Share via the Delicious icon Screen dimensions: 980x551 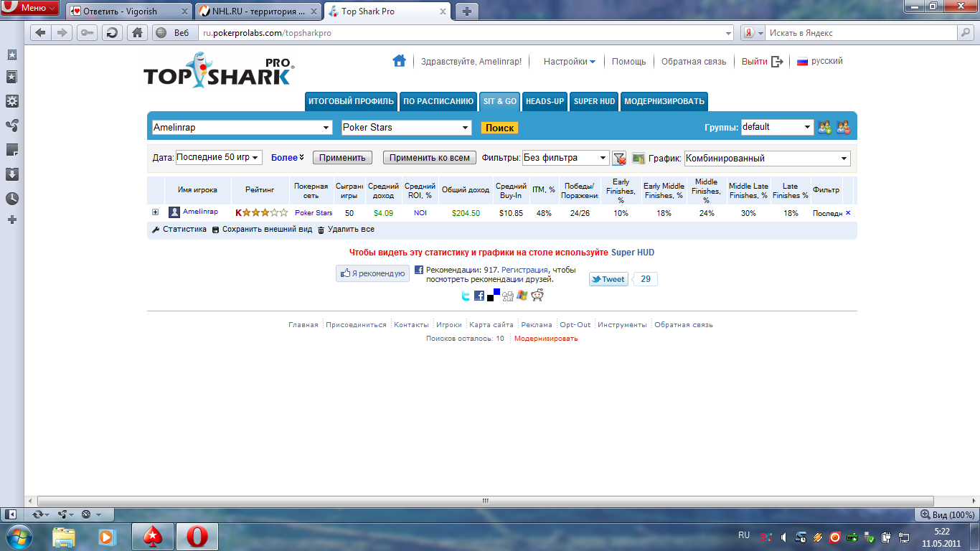494,294
